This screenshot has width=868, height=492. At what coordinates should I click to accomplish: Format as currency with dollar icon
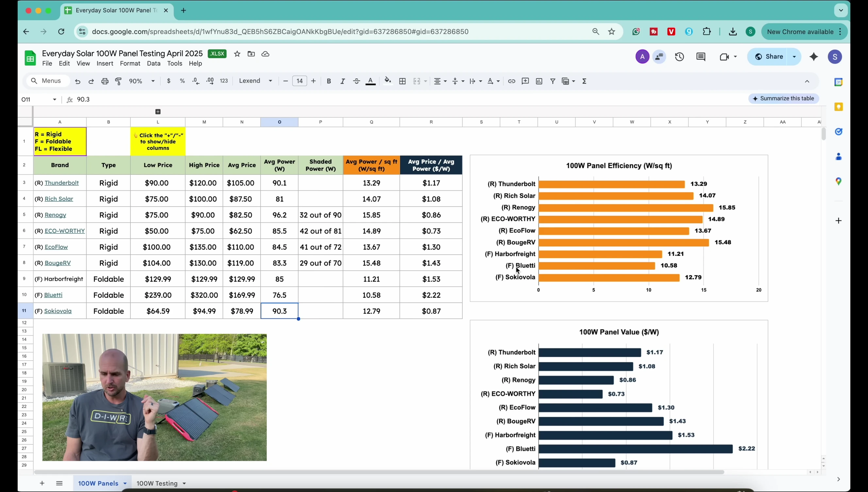(x=169, y=81)
